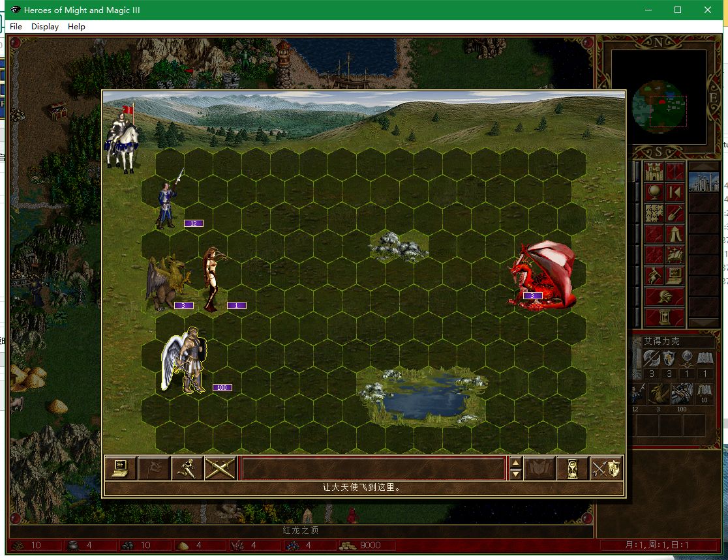Click the next hero arrow icon

coord(675,192)
